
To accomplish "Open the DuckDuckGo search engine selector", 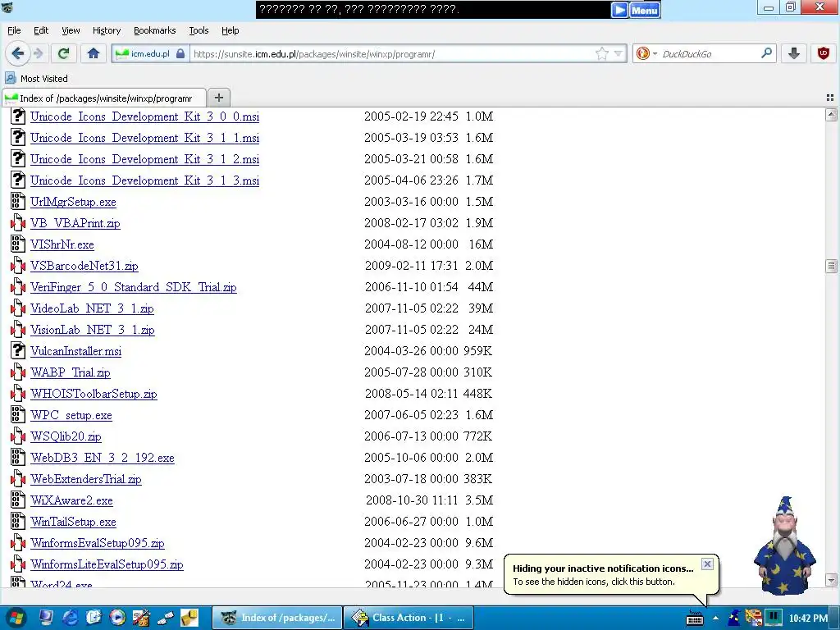I will 646,53.
